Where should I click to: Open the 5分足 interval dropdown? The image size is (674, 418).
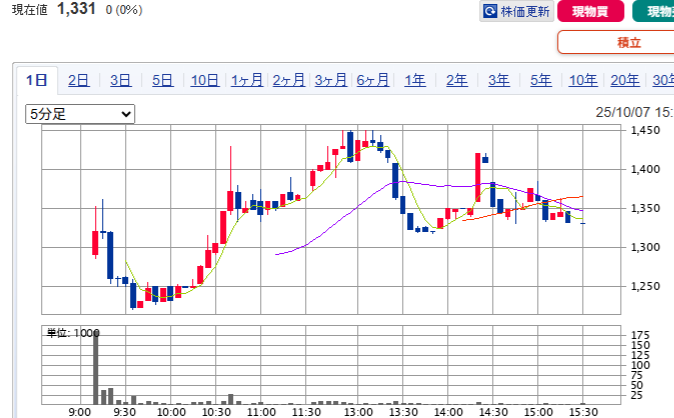pyautogui.click(x=80, y=115)
